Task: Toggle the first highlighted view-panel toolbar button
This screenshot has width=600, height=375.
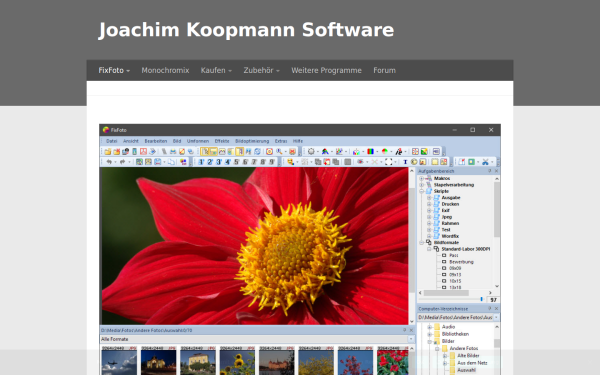Action: [205, 152]
